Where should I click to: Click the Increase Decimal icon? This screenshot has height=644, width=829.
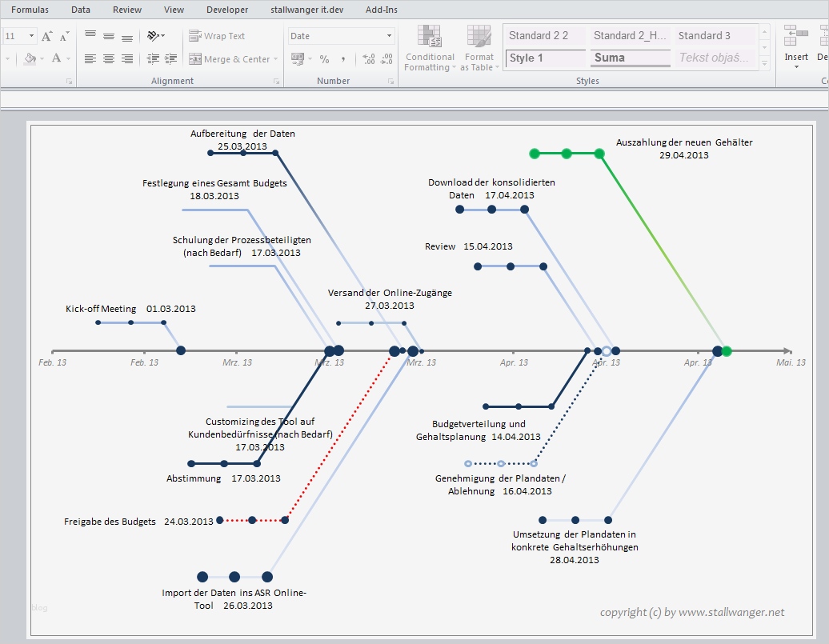pos(368,59)
